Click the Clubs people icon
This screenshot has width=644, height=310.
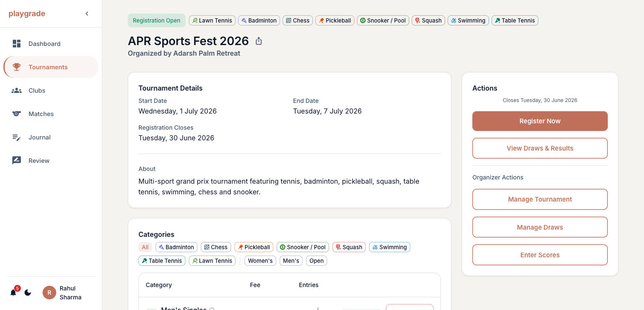click(x=17, y=90)
